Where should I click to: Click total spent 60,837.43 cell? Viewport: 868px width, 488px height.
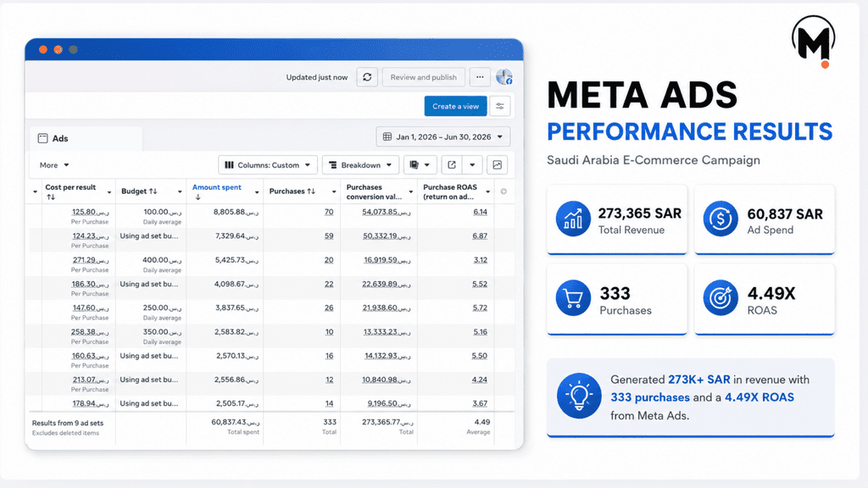click(236, 427)
